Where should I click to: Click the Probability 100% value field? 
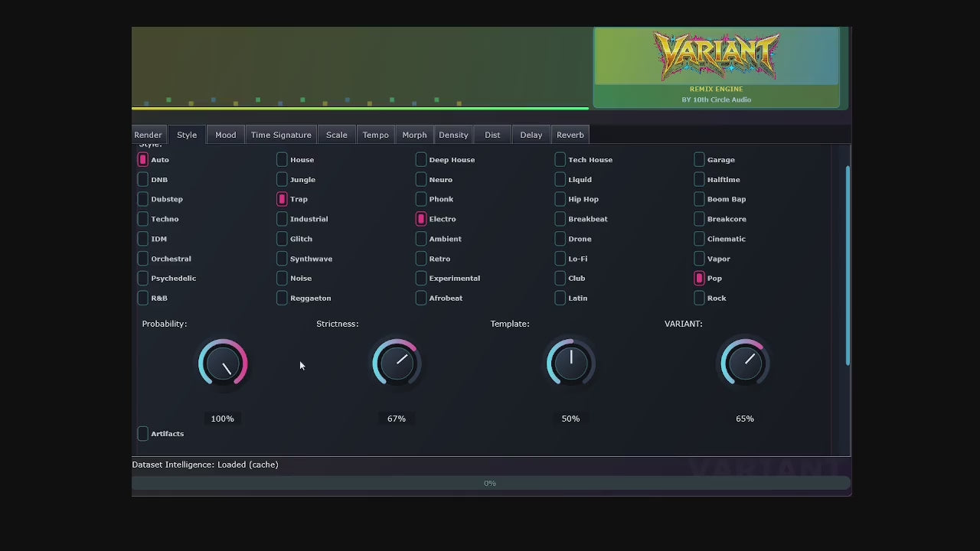(x=223, y=419)
